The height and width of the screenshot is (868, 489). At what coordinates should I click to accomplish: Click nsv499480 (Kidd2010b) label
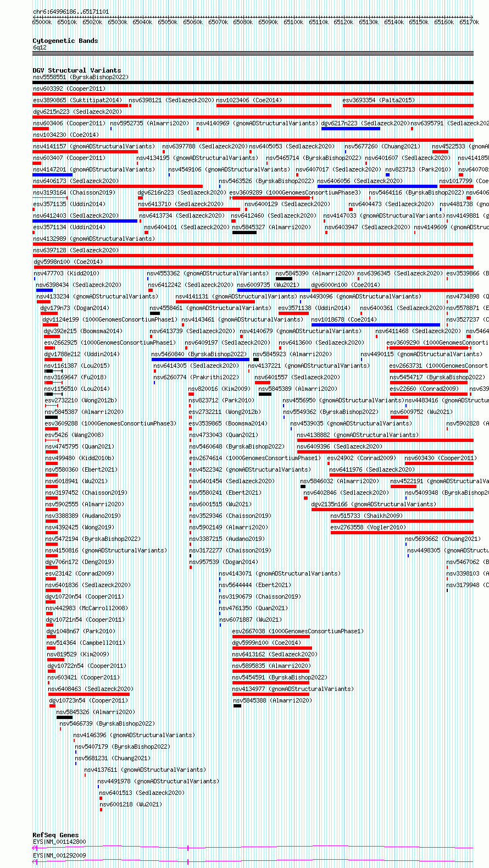point(80,458)
